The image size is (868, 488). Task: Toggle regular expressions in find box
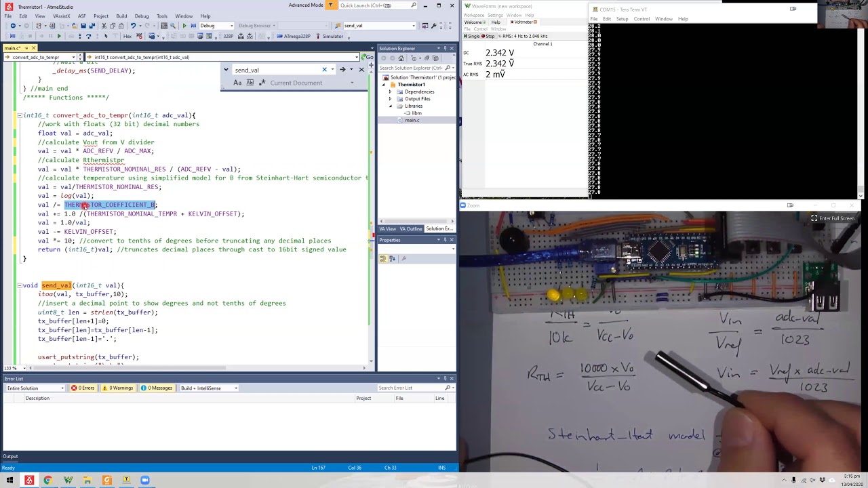click(x=262, y=83)
